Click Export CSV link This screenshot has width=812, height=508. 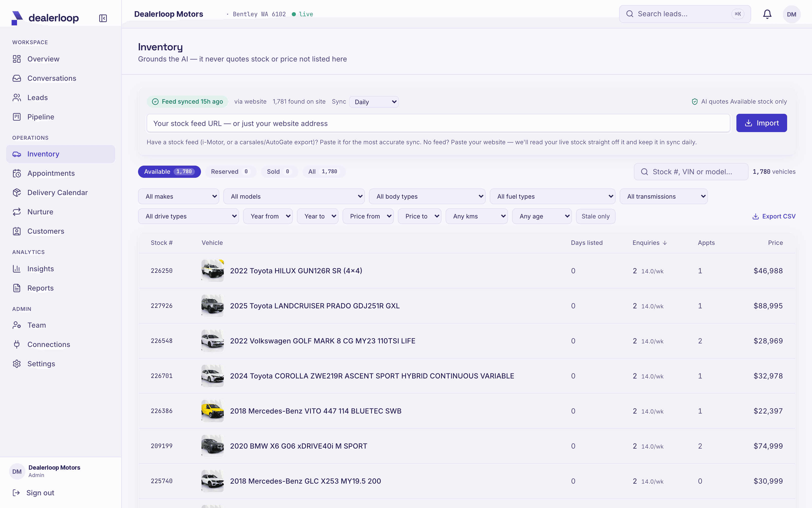click(774, 217)
